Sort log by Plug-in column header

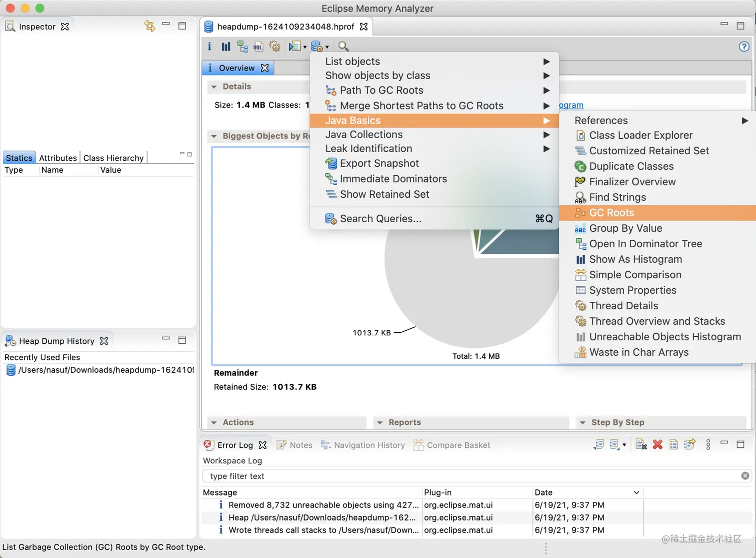coord(477,492)
